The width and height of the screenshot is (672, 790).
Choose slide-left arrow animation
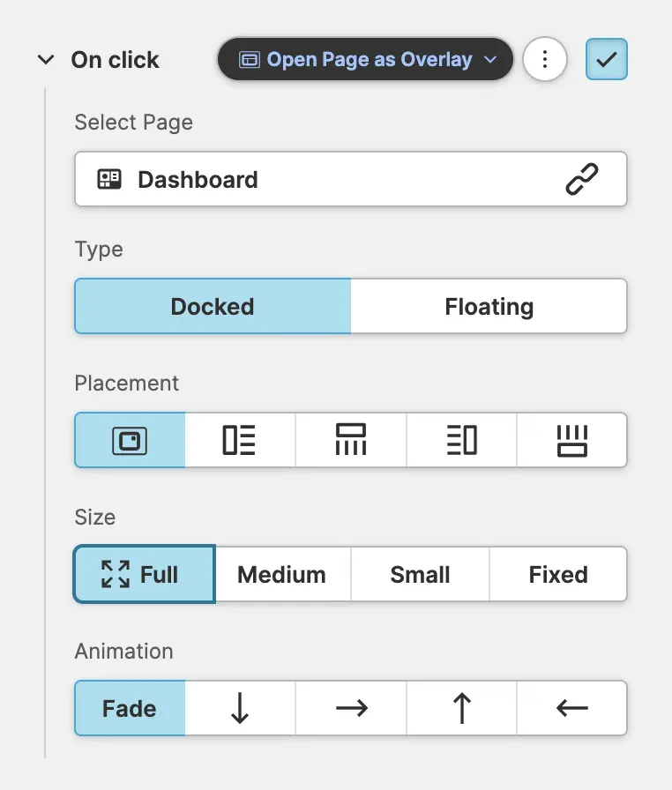[571, 708]
